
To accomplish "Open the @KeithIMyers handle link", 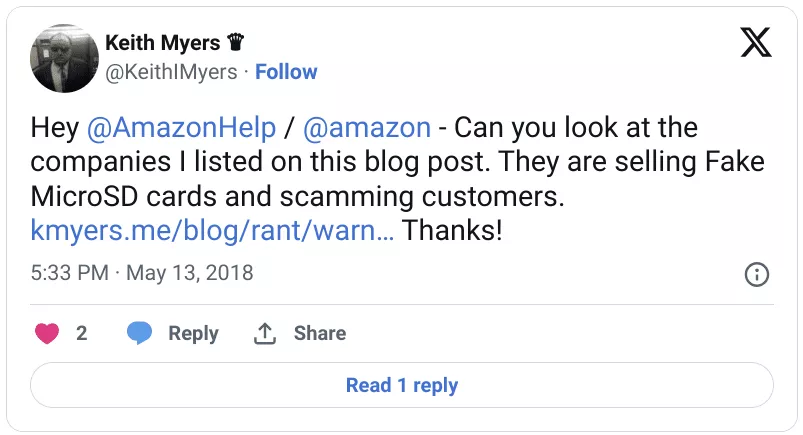I will (x=171, y=72).
